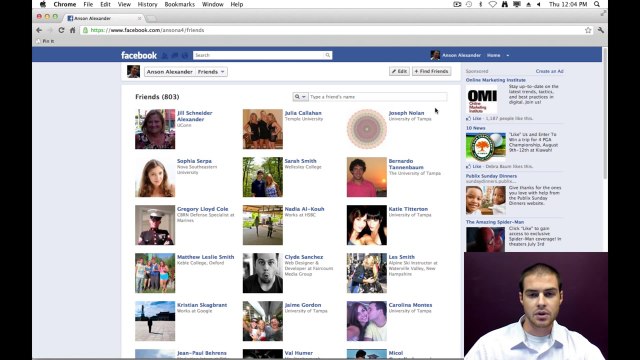The width and height of the screenshot is (640, 360).
Task: Click the Find Friends button
Action: pos(431,71)
